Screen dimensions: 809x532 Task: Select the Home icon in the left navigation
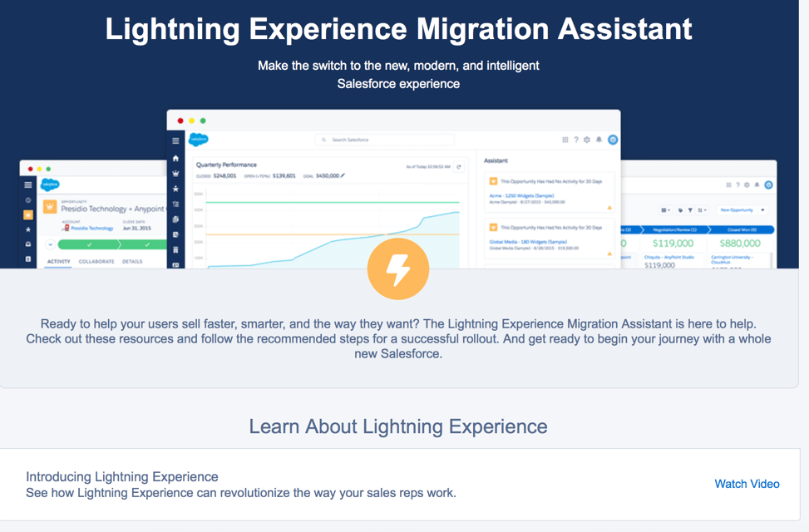click(175, 158)
